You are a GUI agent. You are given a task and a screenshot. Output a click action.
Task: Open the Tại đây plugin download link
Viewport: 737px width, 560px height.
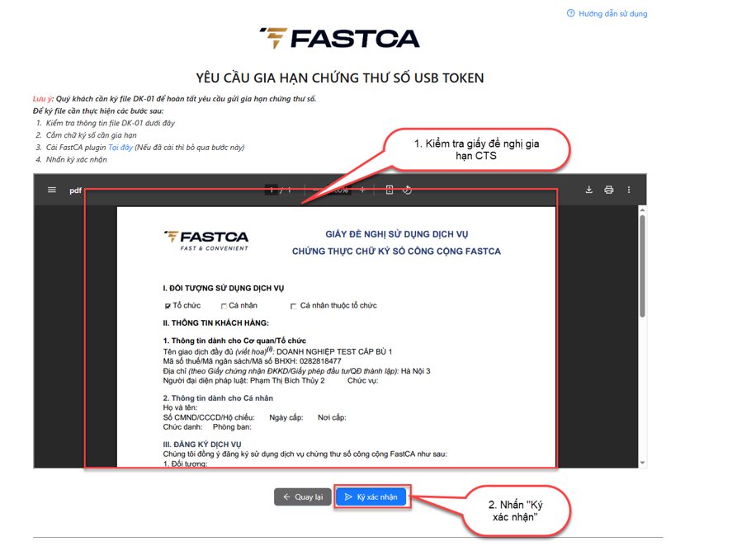pyautogui.click(x=120, y=148)
